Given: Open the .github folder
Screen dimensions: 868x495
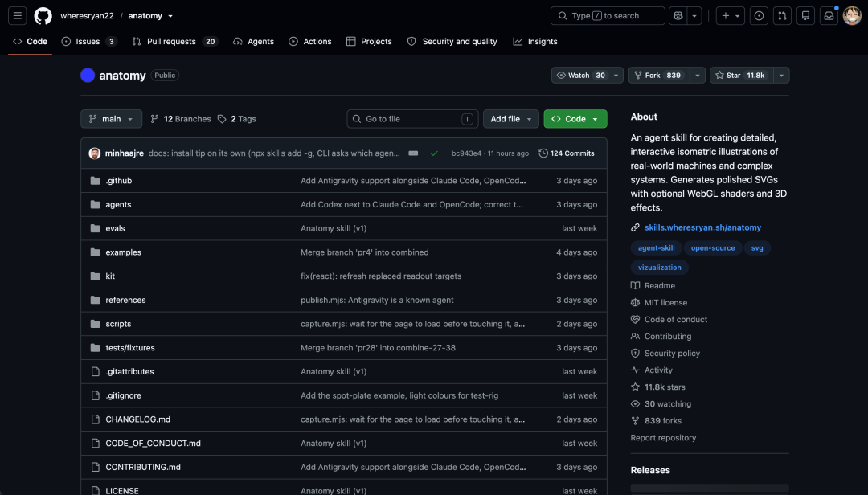Looking at the screenshot, I should pyautogui.click(x=119, y=181).
